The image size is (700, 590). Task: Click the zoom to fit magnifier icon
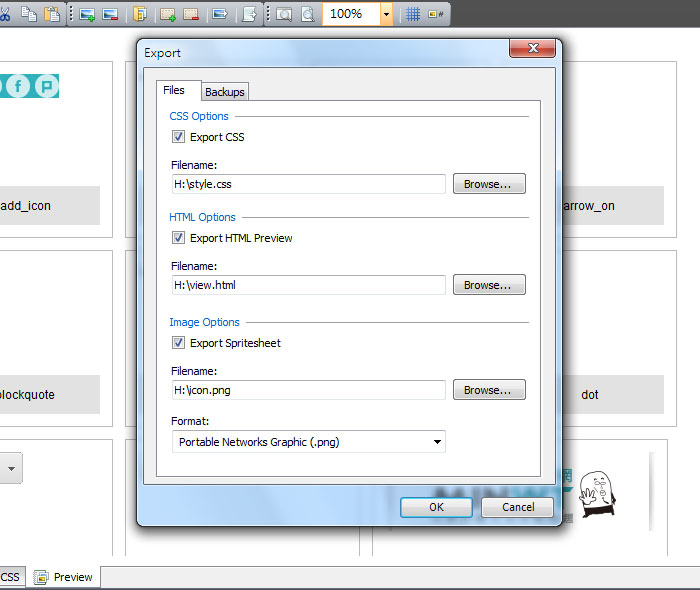284,14
